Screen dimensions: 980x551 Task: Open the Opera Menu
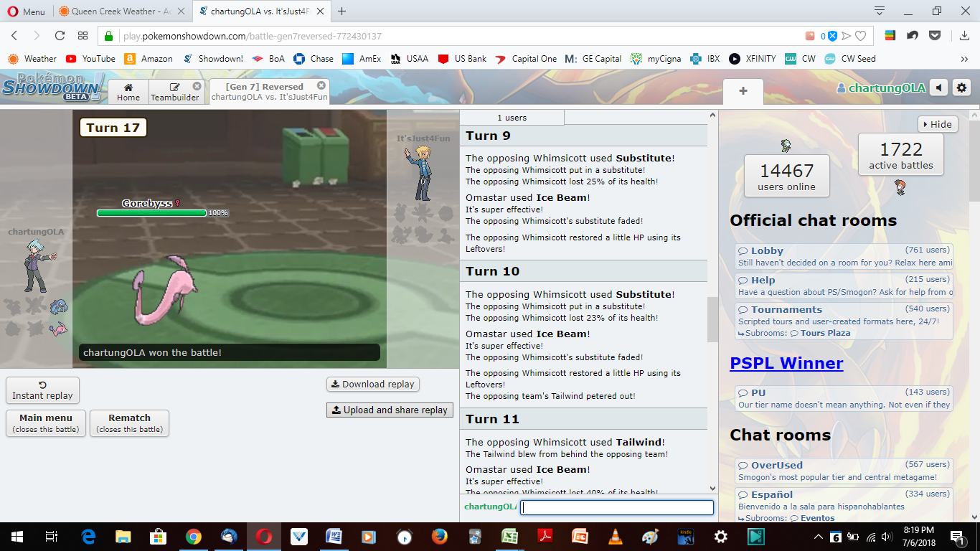pyautogui.click(x=26, y=11)
